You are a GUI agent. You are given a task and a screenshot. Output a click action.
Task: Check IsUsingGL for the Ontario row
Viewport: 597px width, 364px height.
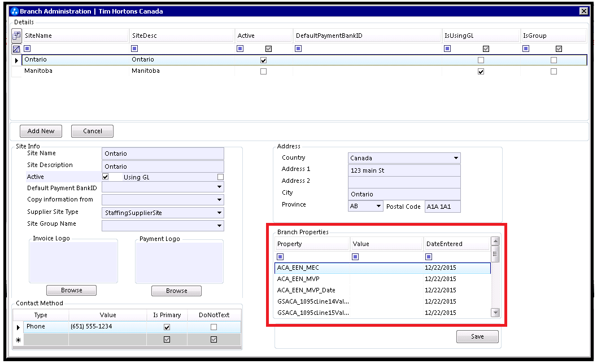(x=481, y=60)
